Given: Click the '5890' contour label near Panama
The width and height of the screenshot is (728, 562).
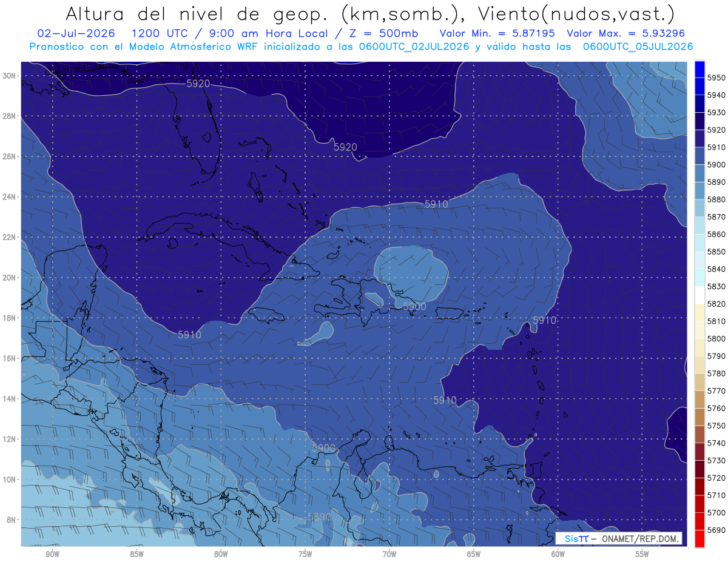Looking at the screenshot, I should pos(320,517).
